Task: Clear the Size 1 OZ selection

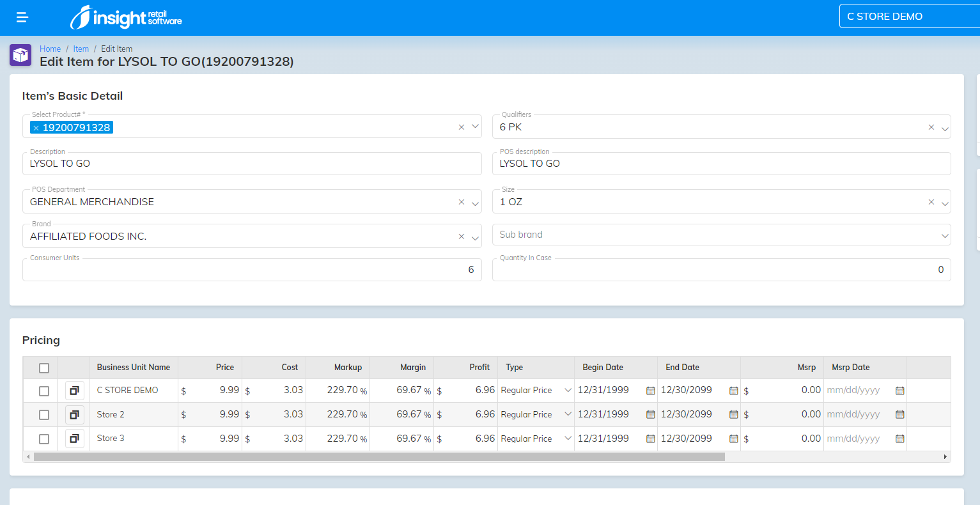Action: click(x=931, y=202)
